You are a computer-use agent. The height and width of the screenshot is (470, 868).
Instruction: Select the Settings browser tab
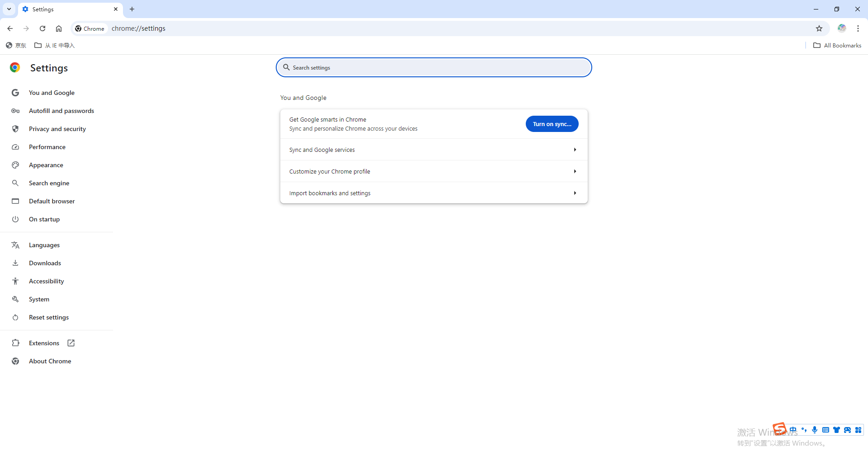(x=70, y=9)
